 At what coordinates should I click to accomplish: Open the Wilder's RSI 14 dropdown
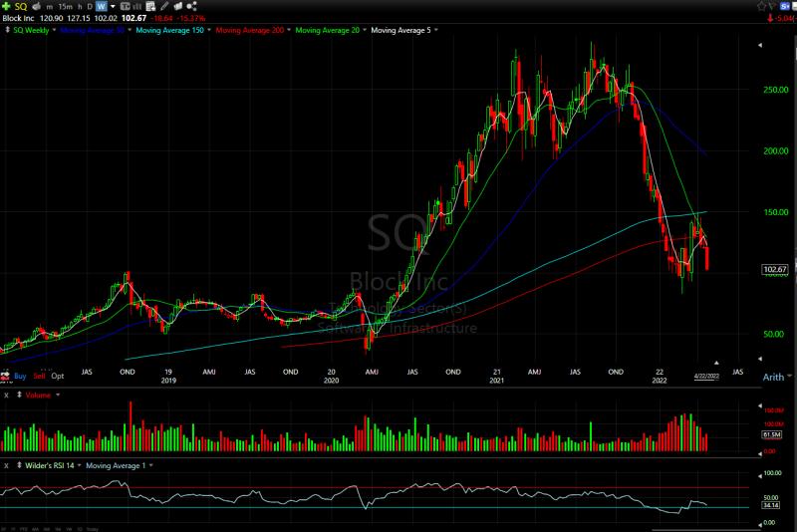coord(79,465)
